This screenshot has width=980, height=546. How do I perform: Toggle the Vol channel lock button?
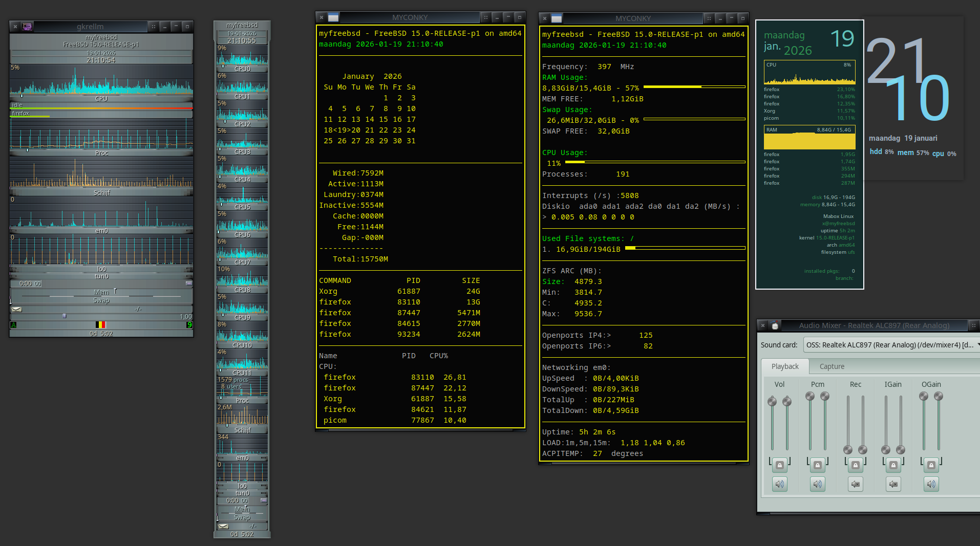[779, 465]
